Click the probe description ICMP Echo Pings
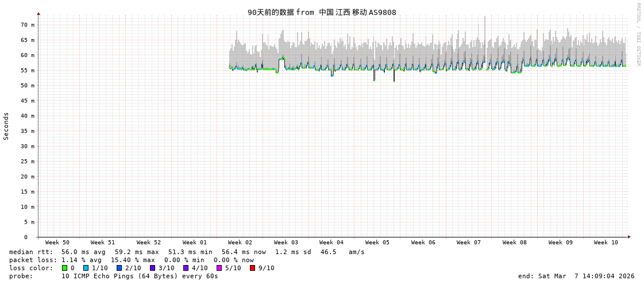 coord(140,276)
